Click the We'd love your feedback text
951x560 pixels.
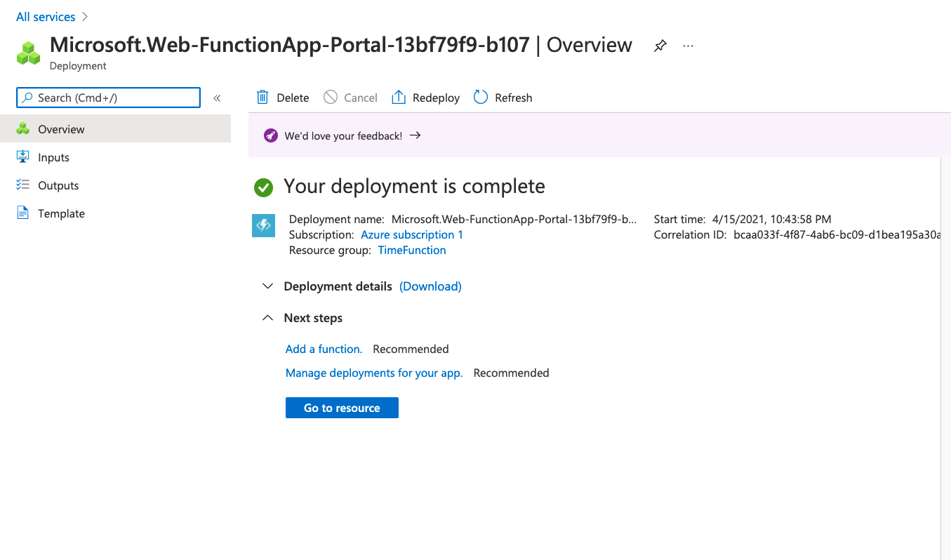[x=343, y=136]
